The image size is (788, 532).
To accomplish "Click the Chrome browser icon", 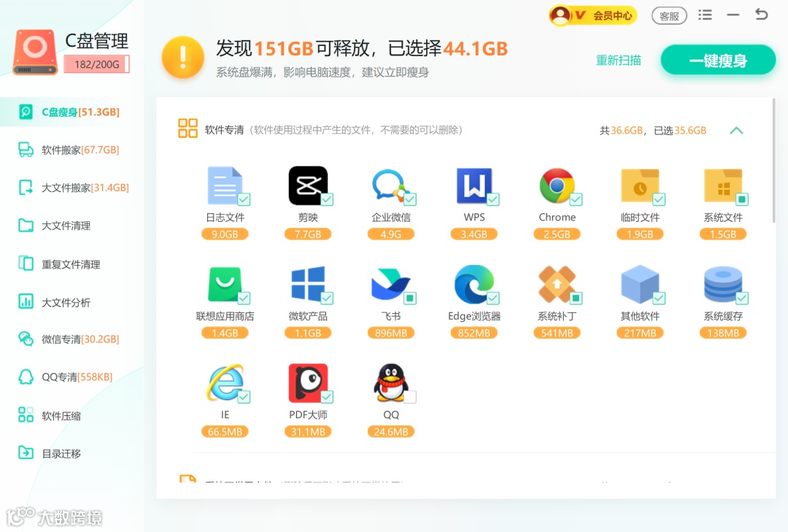I will click(557, 185).
